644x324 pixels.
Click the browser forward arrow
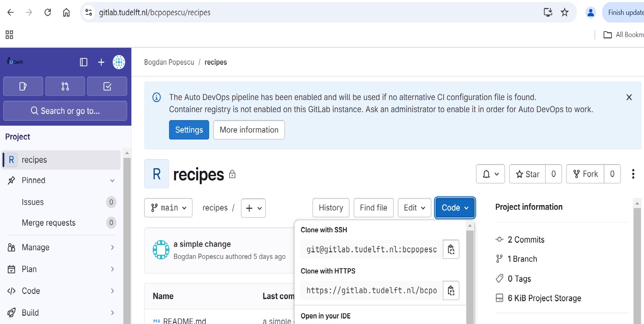pos(29,12)
